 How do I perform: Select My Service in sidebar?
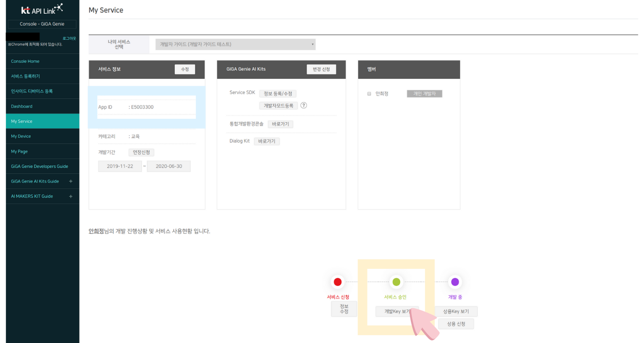tap(43, 121)
